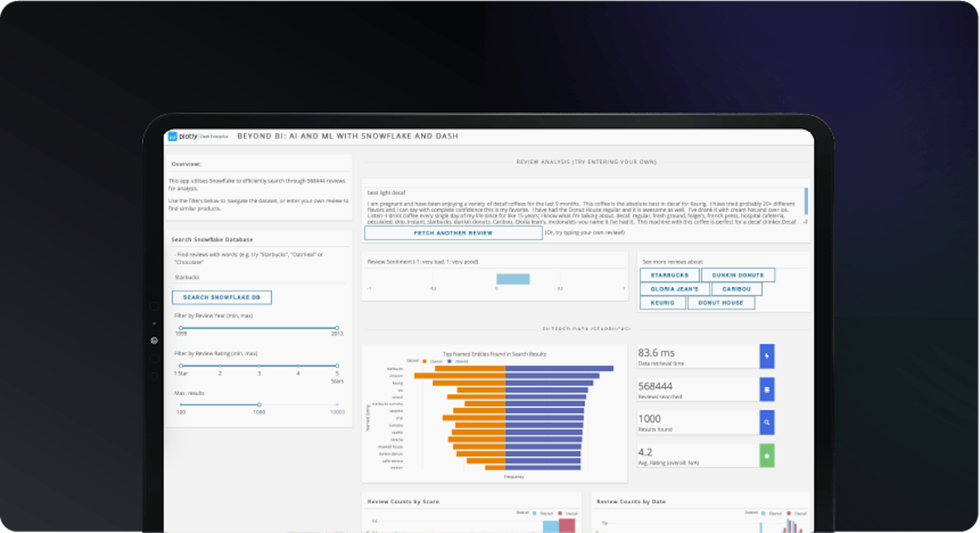
Task: Click the 'Overview:' heading
Action: click(186, 164)
